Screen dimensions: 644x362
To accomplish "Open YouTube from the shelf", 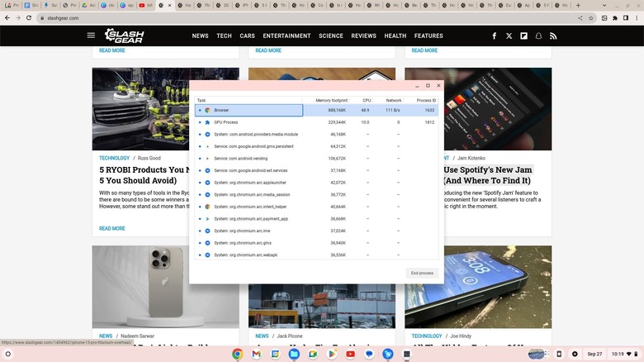I will pos(350,354).
